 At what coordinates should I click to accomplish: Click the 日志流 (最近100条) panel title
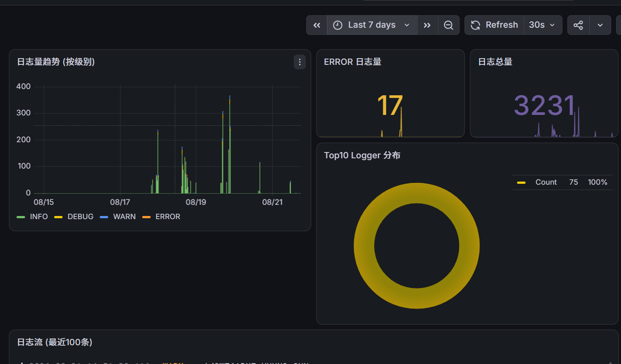click(55, 342)
